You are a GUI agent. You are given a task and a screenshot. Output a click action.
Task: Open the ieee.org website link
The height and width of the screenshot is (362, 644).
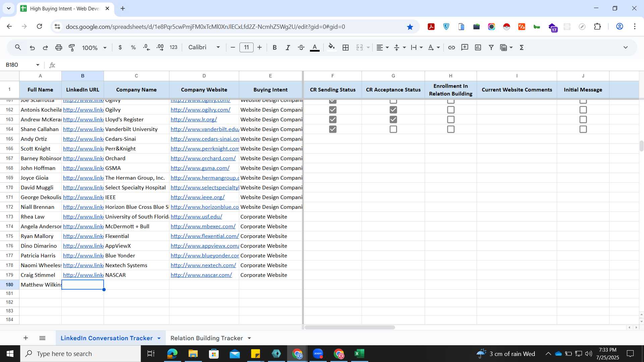[x=198, y=197]
